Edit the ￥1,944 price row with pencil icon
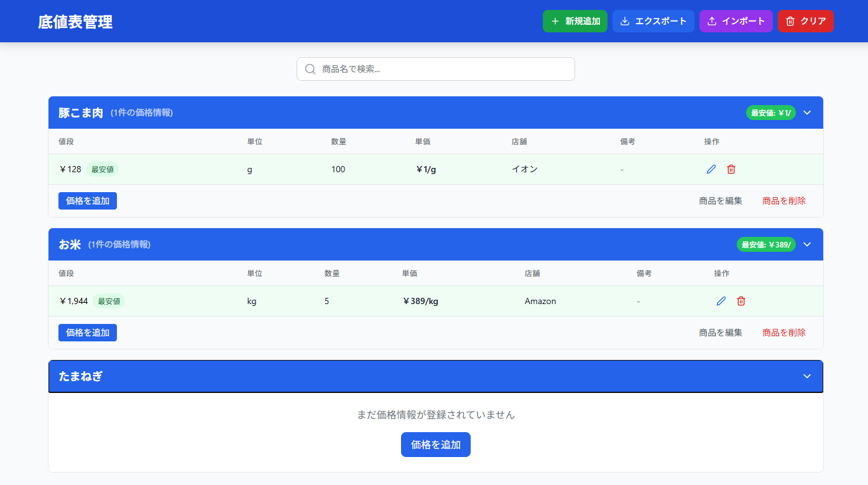Image resolution: width=868 pixels, height=485 pixels. coord(721,301)
